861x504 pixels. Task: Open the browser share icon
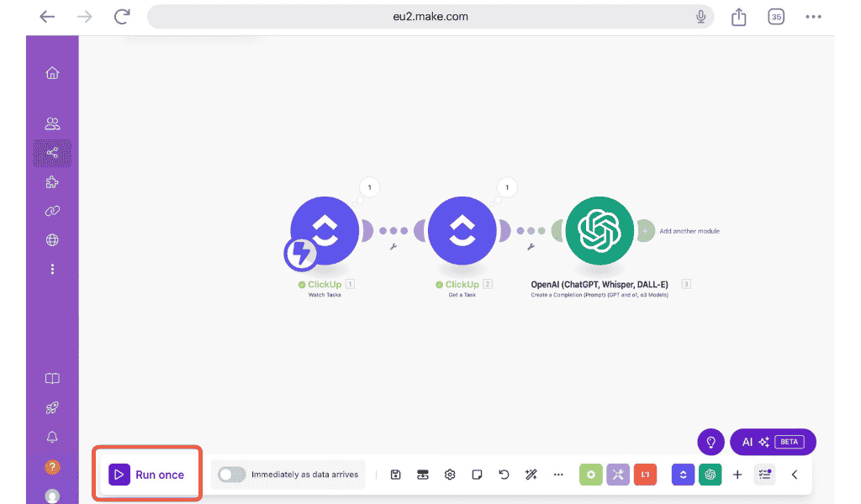738,17
